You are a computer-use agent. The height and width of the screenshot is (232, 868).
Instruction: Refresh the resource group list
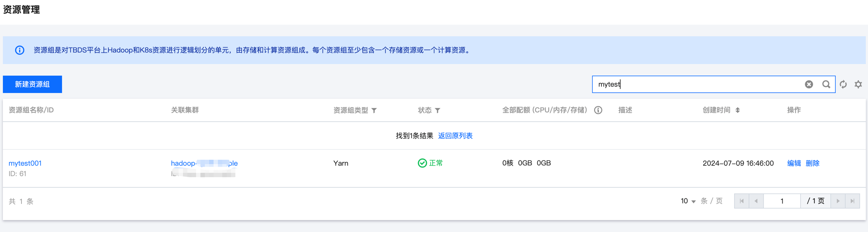pyautogui.click(x=843, y=84)
